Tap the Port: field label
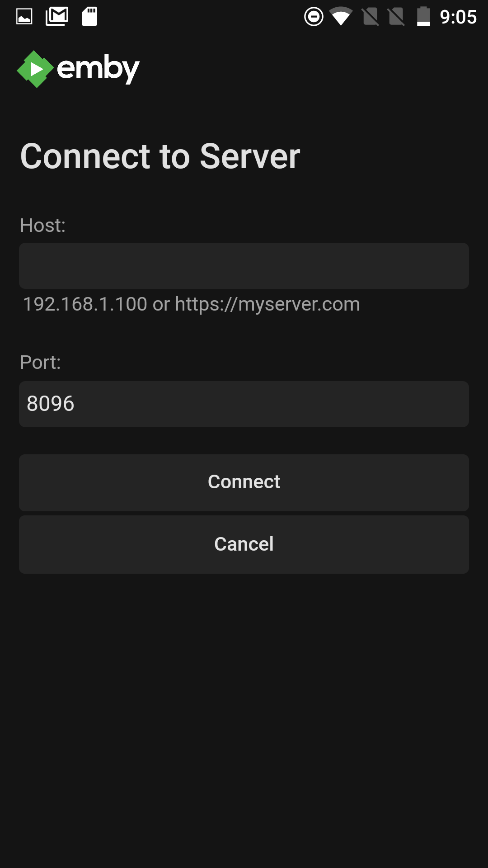Viewport: 488px width, 868px height. 40,362
